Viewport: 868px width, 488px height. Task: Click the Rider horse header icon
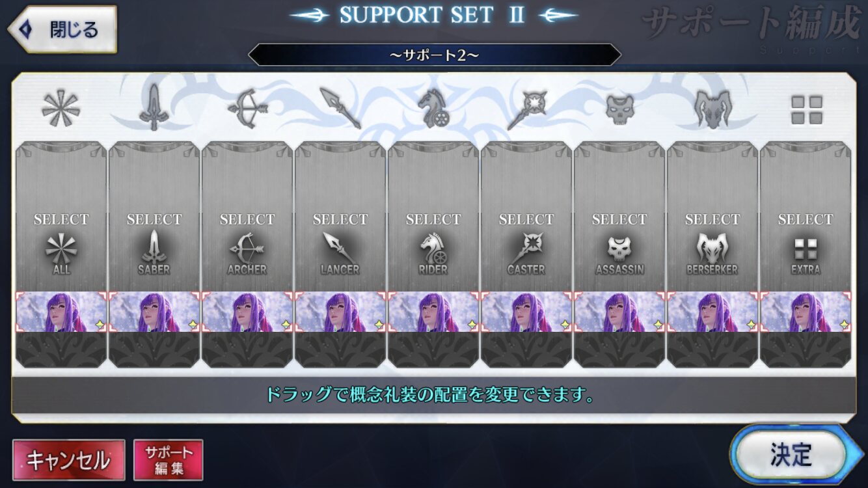click(x=433, y=108)
